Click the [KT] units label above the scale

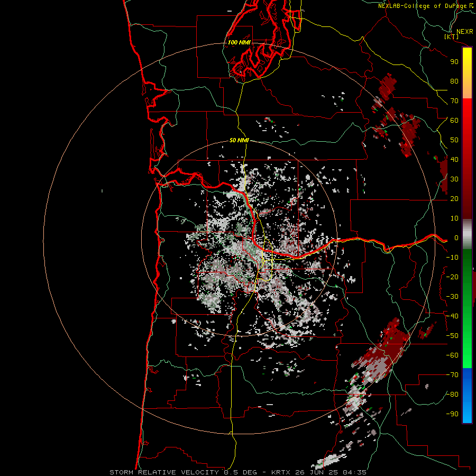pos(452,36)
